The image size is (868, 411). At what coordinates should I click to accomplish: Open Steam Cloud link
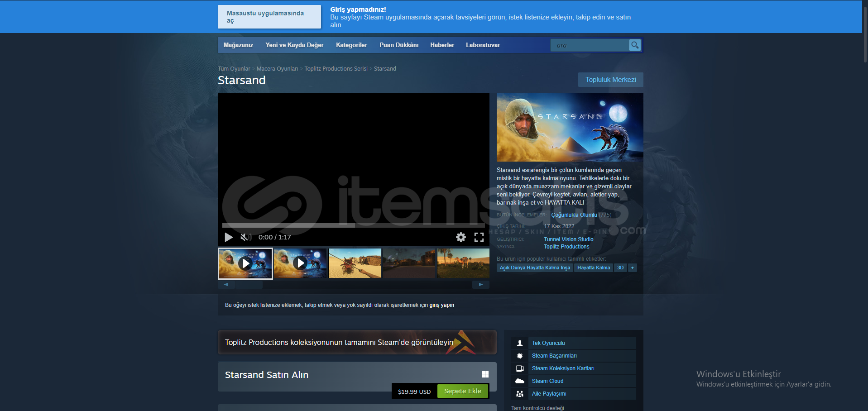[548, 381]
